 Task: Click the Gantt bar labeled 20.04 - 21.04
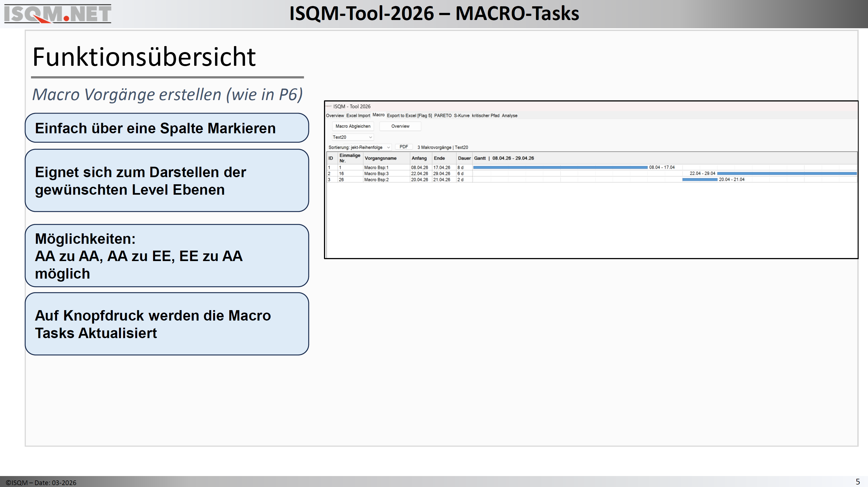tap(700, 180)
